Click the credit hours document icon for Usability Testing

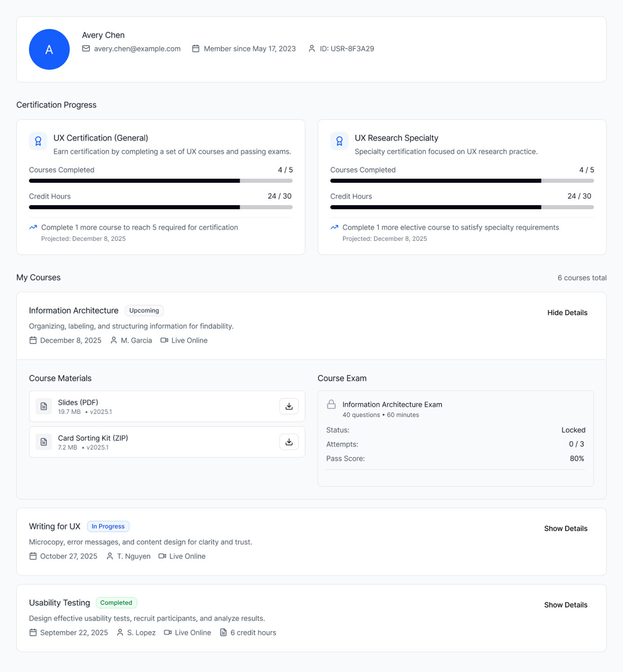[223, 632]
